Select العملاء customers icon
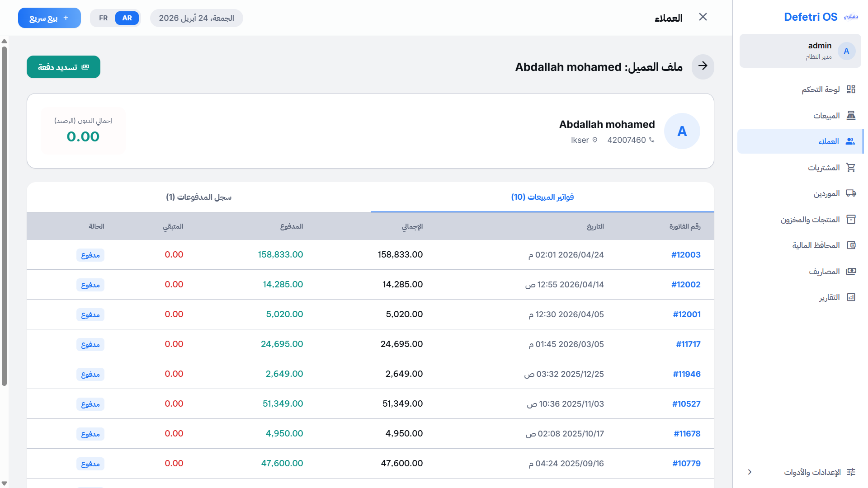The width and height of the screenshot is (868, 488). [x=851, y=141]
